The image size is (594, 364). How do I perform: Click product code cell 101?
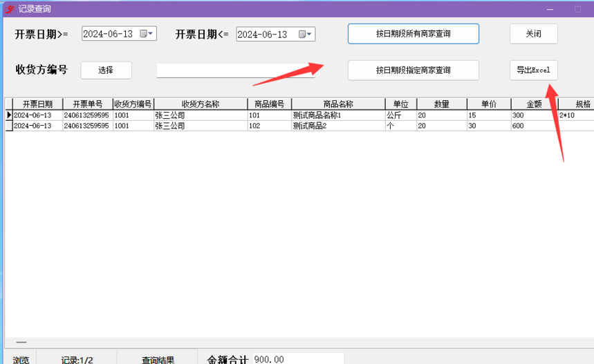pos(270,115)
